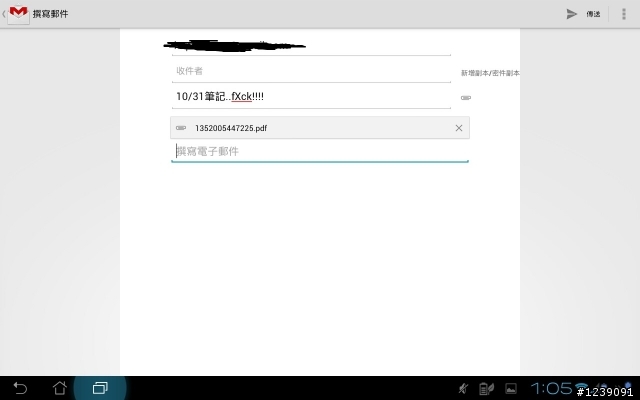The width and height of the screenshot is (640, 400).
Task: Open the three-dot overflow menu
Action: (x=623, y=14)
